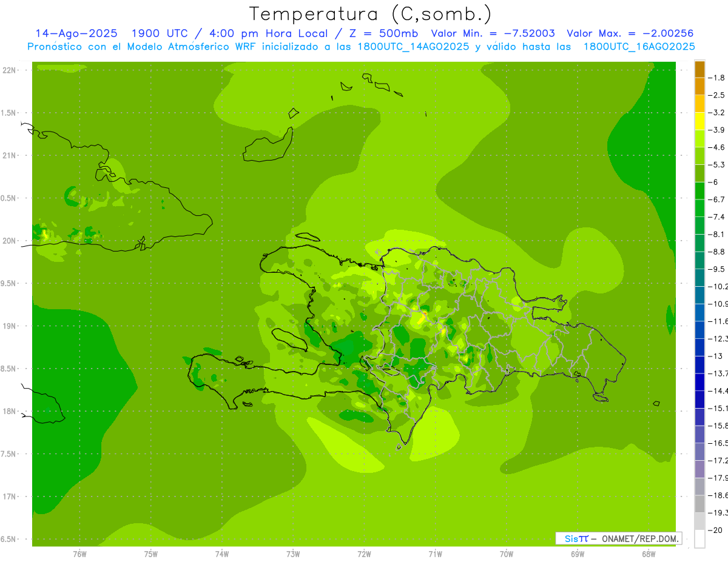This screenshot has height=562, width=728.
Task: Click the 71W longitude axis label
Action: pyautogui.click(x=435, y=554)
